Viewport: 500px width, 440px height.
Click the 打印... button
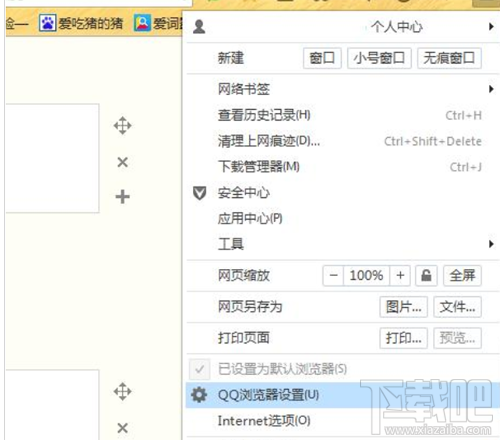point(403,338)
